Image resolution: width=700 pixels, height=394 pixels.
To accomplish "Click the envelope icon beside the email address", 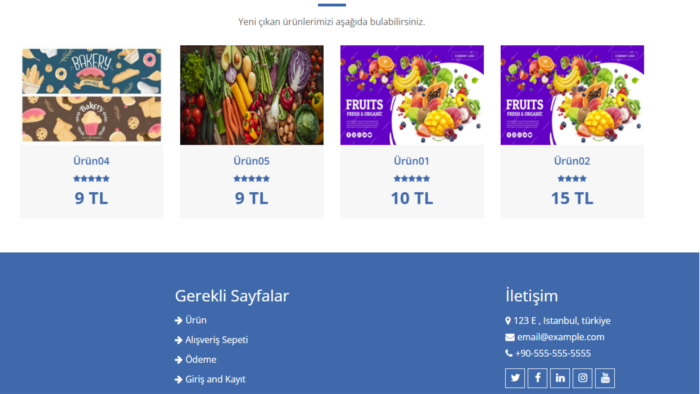I will click(510, 337).
